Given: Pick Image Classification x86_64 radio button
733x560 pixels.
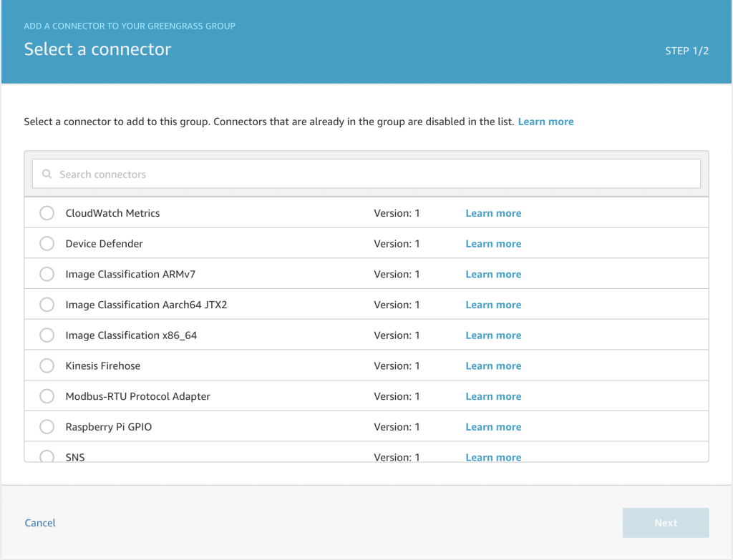Looking at the screenshot, I should point(47,335).
